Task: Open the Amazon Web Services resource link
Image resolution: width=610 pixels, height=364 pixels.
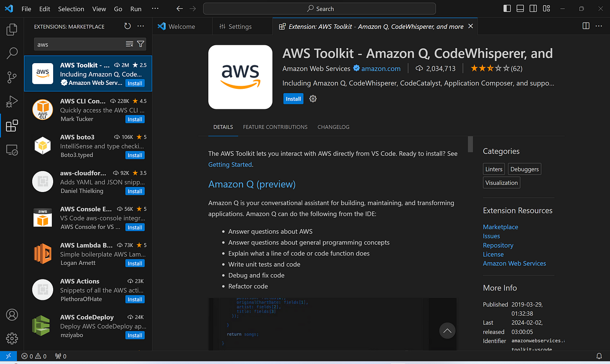Action: click(514, 263)
